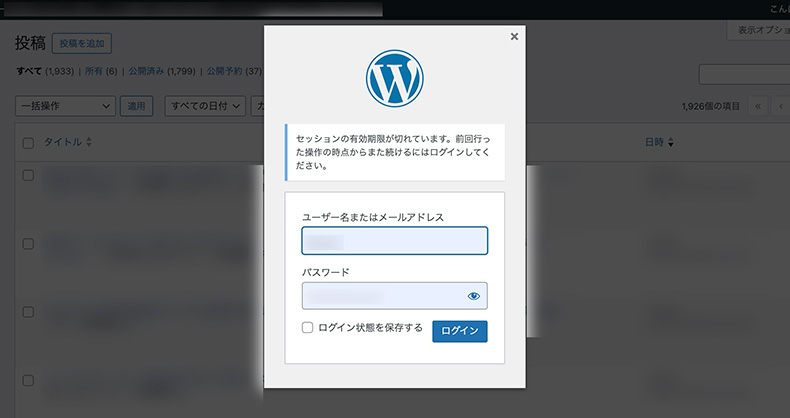Focus the username or email field
790x418 pixels.
coord(394,241)
